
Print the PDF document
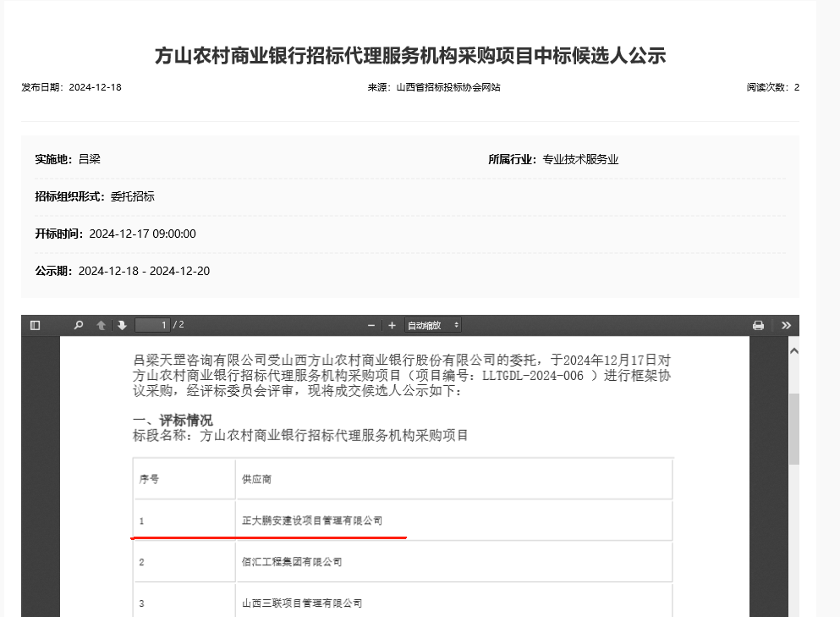click(x=758, y=325)
